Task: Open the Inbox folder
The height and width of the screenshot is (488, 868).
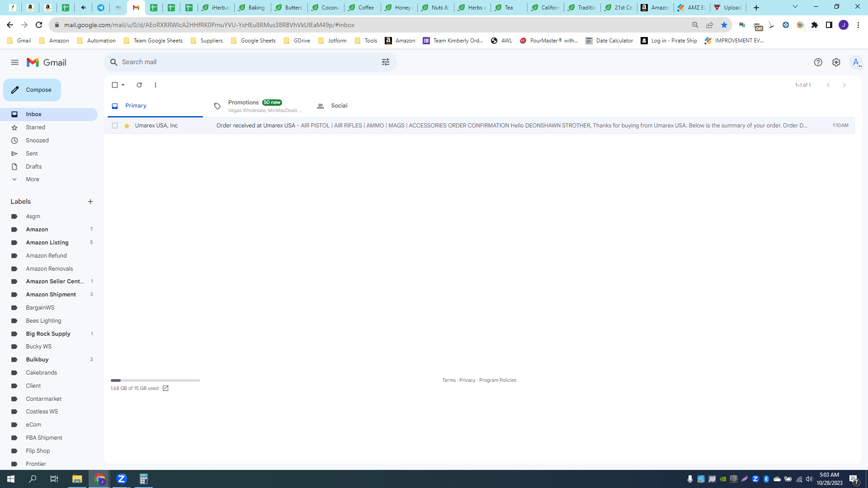Action: pyautogui.click(x=49, y=114)
